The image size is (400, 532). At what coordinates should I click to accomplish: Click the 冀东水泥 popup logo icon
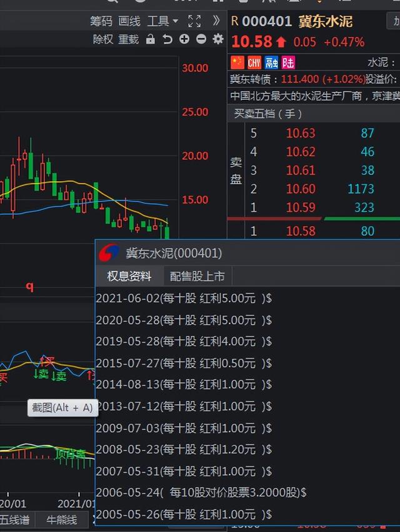pos(109,253)
